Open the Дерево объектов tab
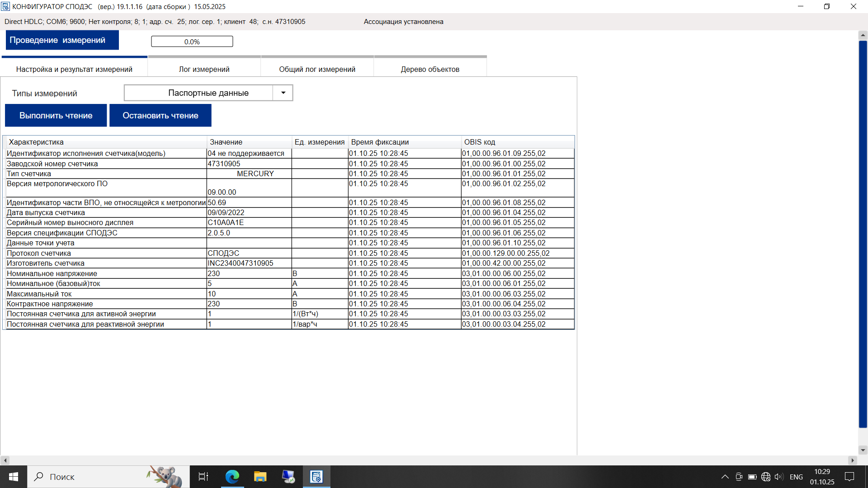 pyautogui.click(x=430, y=69)
